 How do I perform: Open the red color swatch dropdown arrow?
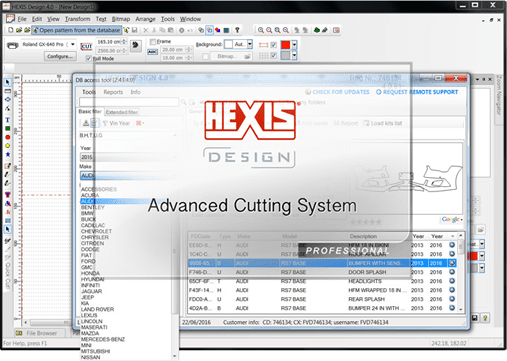pos(294,45)
